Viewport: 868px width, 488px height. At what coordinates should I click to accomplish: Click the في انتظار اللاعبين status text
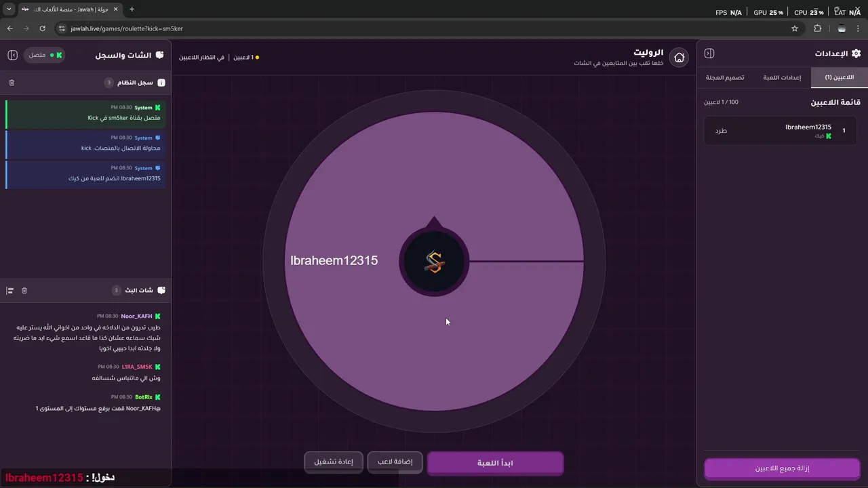pyautogui.click(x=201, y=58)
